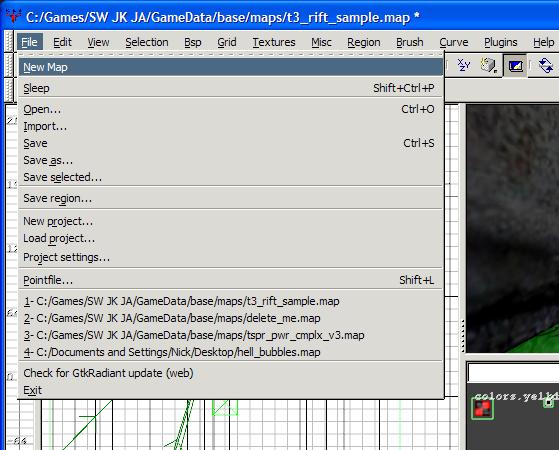Open the Selection menu
This screenshot has width=559, height=450.
point(147,42)
